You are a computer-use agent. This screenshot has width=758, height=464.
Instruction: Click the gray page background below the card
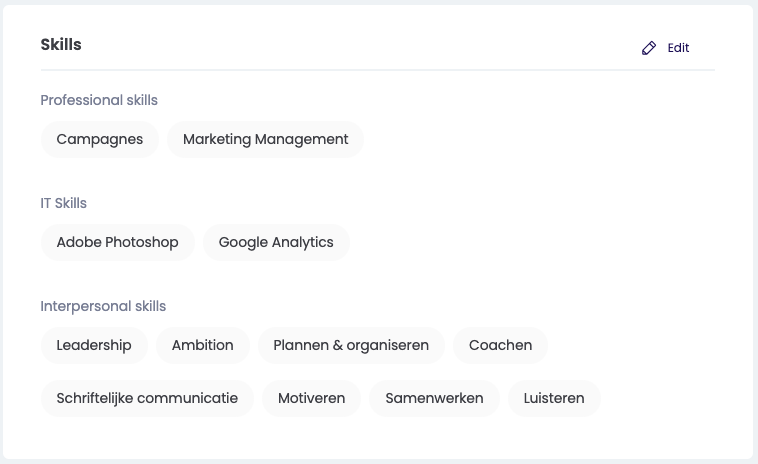(x=378, y=461)
